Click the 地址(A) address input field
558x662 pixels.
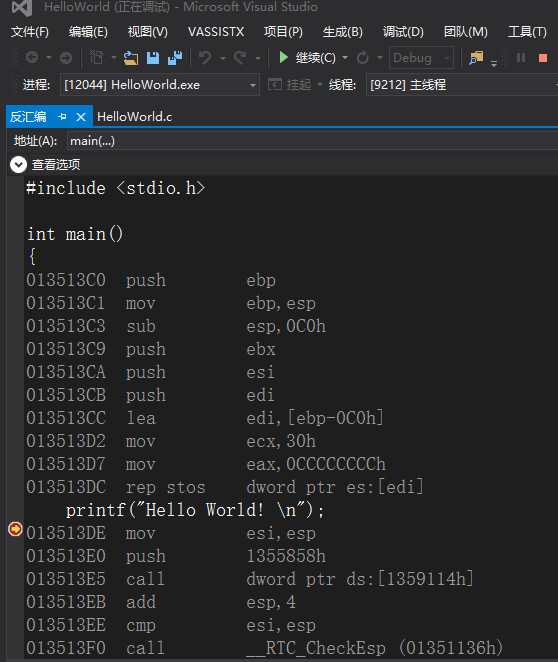(x=312, y=141)
